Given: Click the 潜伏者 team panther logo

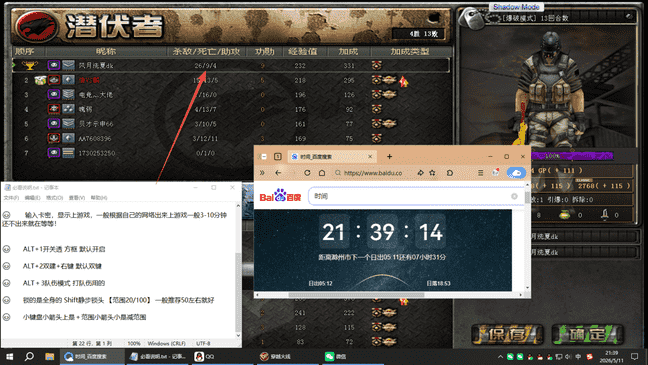Looking at the screenshot, I should [36, 26].
